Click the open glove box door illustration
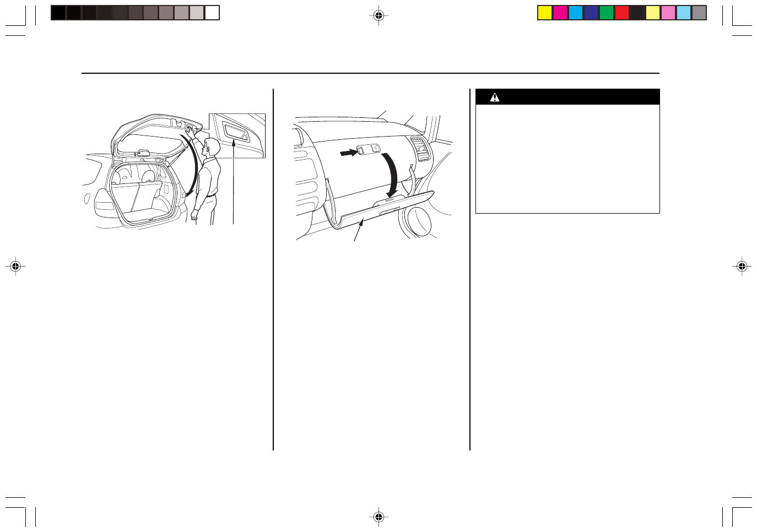 380,211
